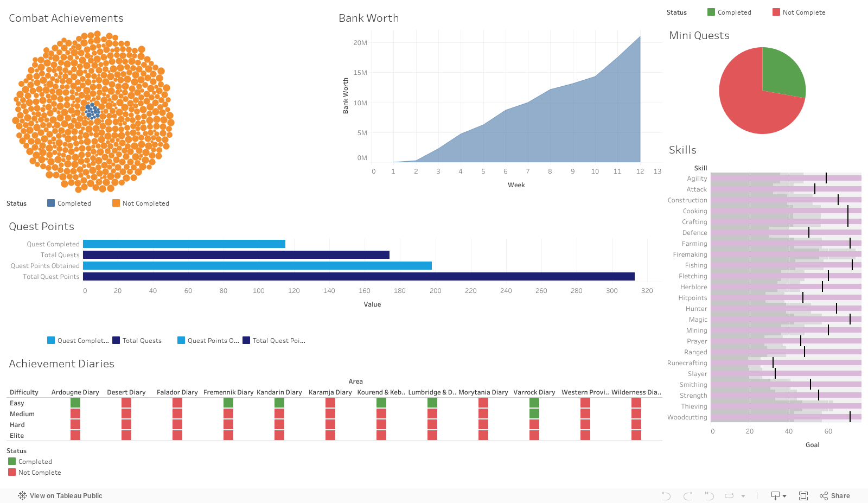Click the Falador Diary column header
The width and height of the screenshot is (868, 503).
pyautogui.click(x=177, y=392)
